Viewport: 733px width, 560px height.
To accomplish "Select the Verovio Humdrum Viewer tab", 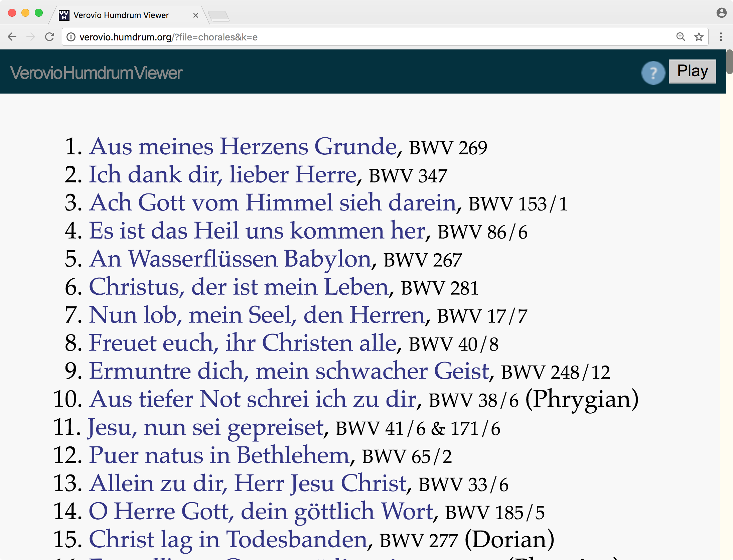I will coord(121,15).
